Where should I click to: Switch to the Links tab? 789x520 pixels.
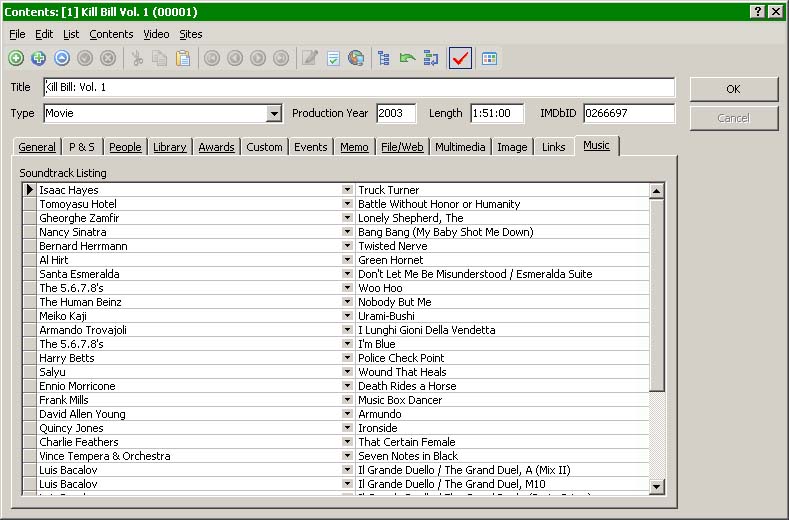pos(554,147)
